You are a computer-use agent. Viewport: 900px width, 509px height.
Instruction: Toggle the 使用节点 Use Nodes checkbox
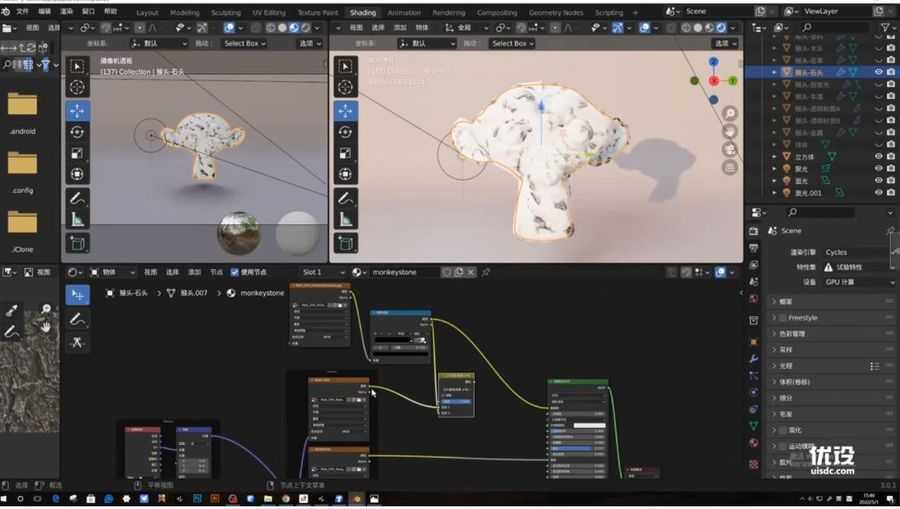[234, 272]
